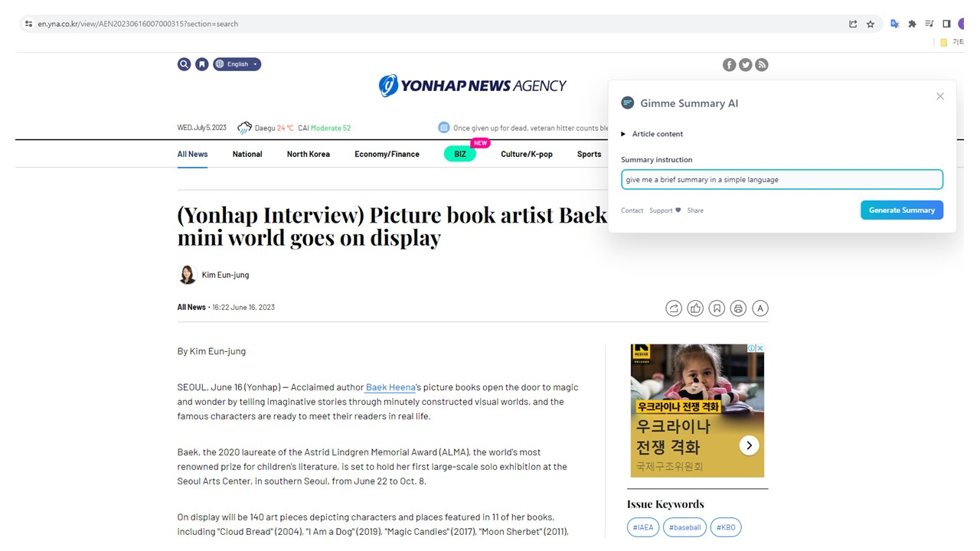Open the Economy/Finance tab
This screenshot has width=980, height=551.
387,154
